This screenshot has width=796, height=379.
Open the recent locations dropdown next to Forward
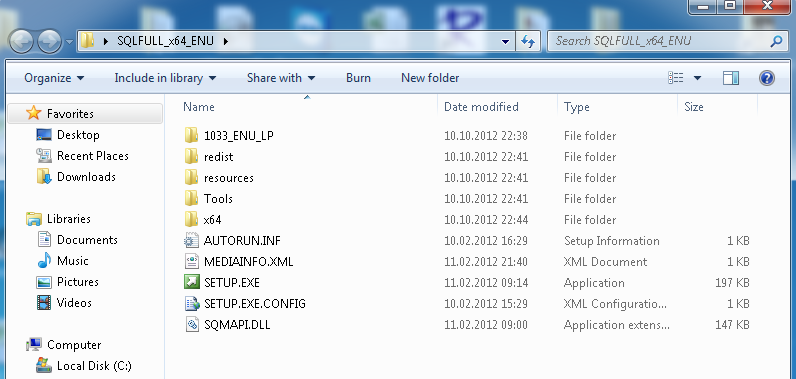tap(70, 42)
